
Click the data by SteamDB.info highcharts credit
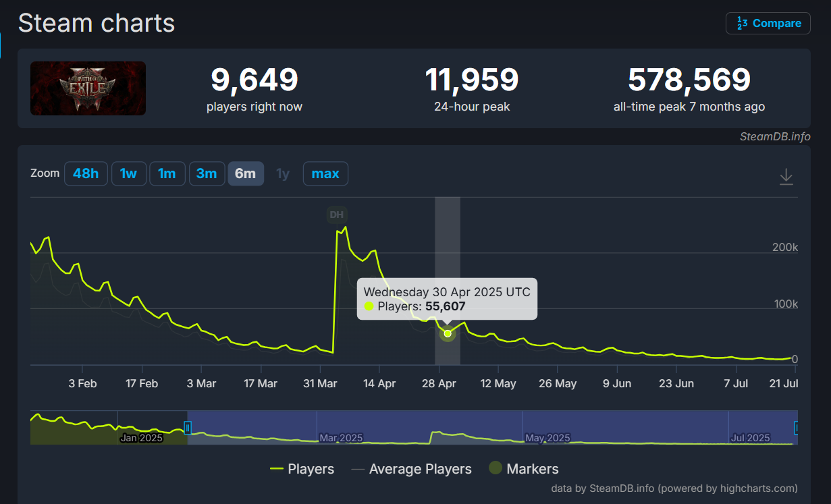pyautogui.click(x=674, y=488)
